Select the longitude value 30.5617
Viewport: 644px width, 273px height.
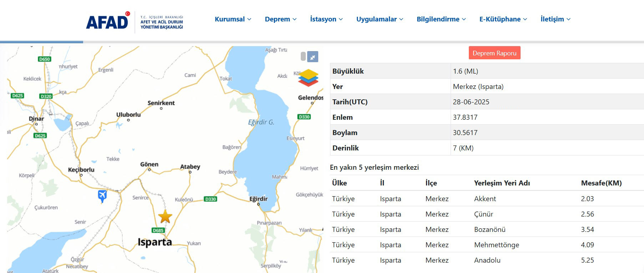pos(465,133)
